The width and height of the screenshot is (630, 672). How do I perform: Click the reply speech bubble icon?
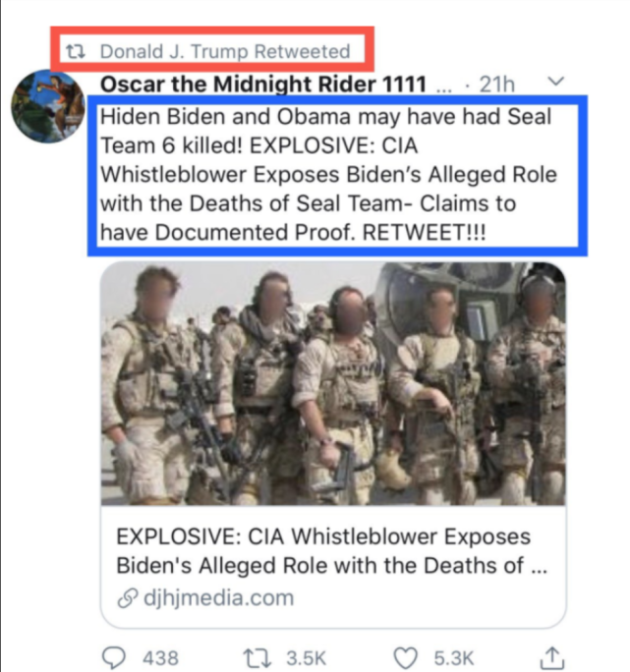point(114,655)
